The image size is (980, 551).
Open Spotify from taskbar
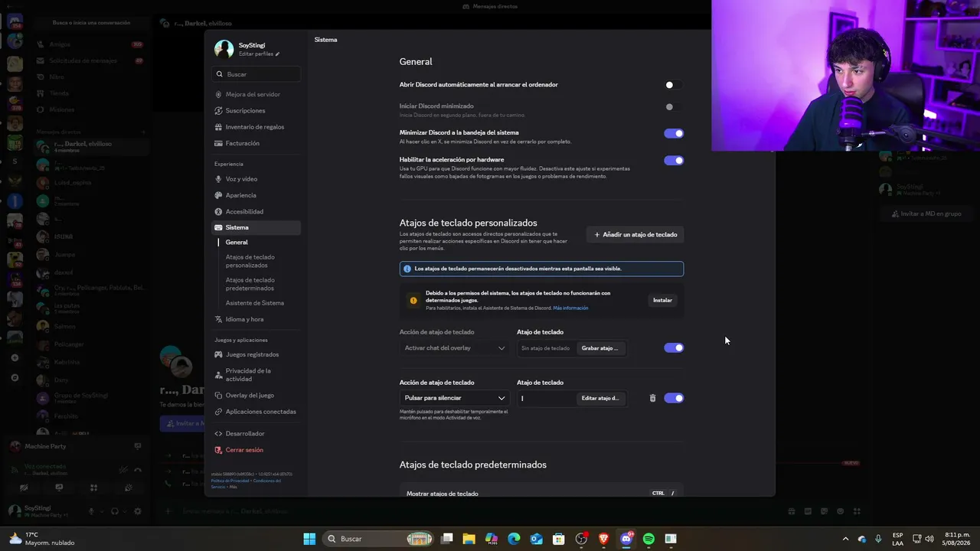pyautogui.click(x=648, y=539)
